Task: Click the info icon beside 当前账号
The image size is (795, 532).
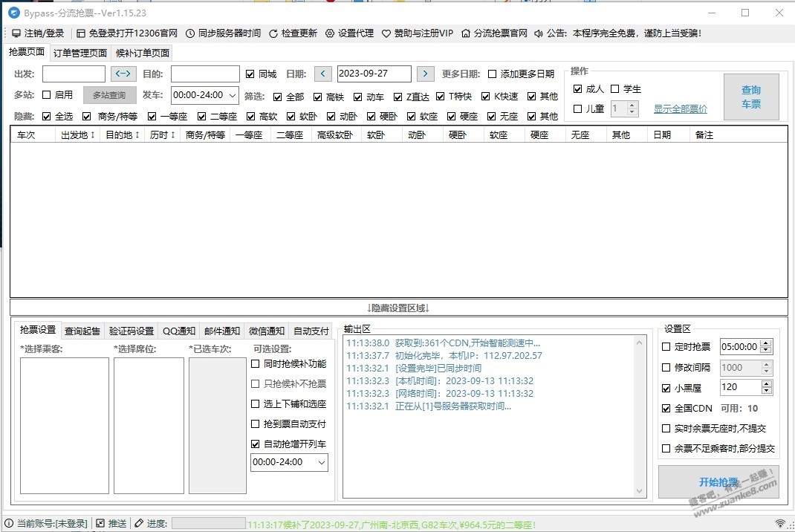Action: (9, 523)
